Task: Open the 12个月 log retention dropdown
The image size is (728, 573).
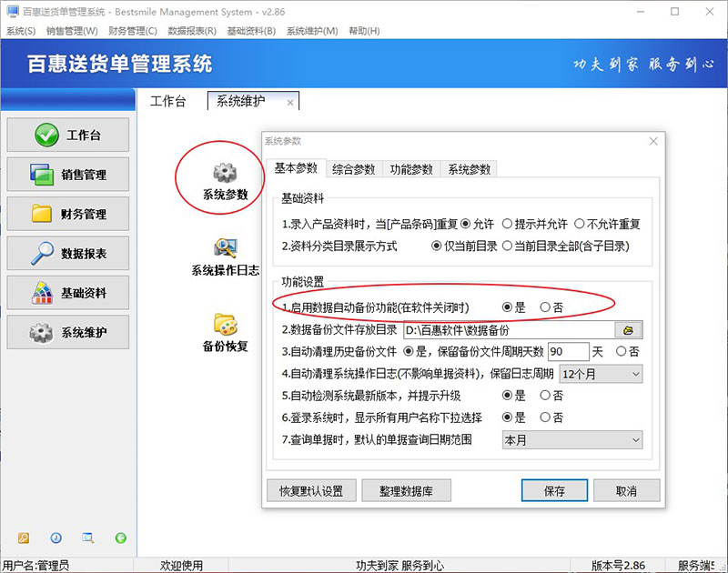Action: coord(602,374)
